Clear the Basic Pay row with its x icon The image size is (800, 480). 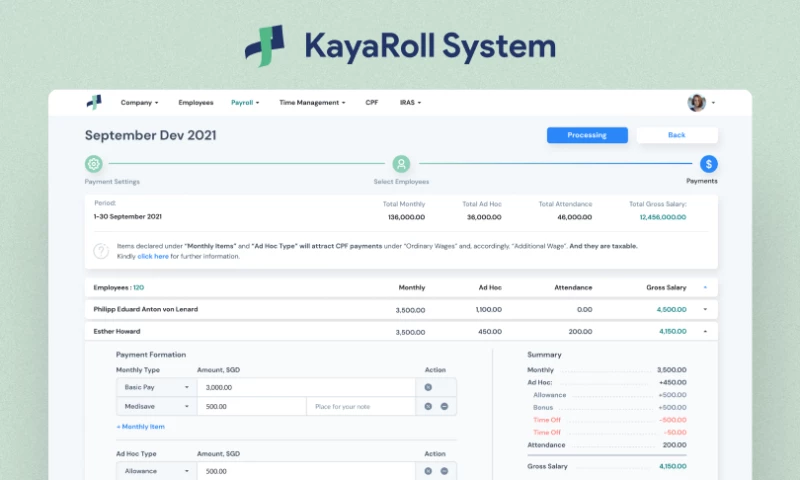[428, 387]
